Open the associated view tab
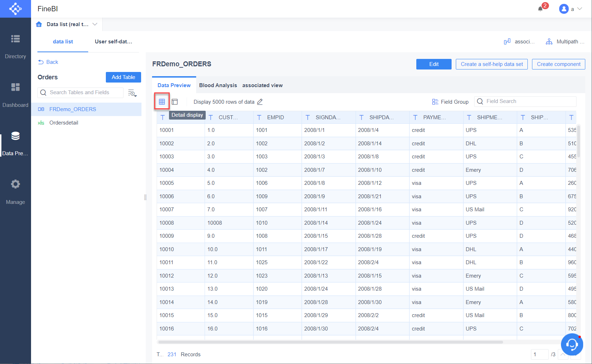This screenshot has width=592, height=364. (x=262, y=85)
